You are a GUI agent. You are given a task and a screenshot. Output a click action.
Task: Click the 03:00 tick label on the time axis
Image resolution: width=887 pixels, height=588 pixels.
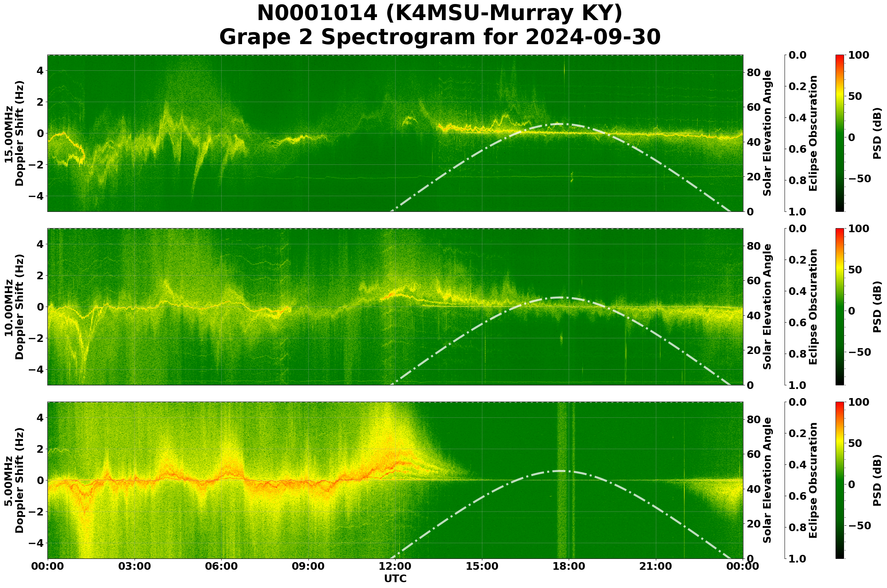[x=134, y=566]
